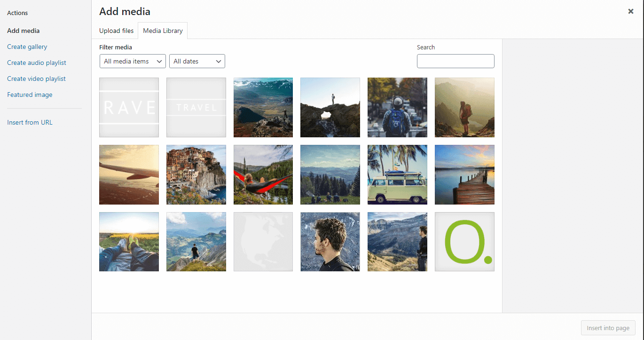
Task: Switch to the Upload files tab
Action: click(116, 31)
